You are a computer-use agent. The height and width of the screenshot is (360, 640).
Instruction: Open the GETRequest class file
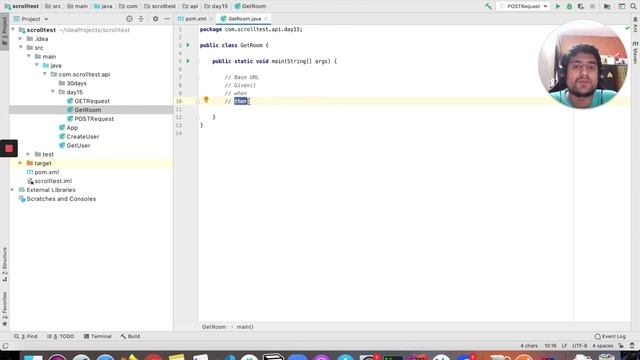tap(92, 101)
